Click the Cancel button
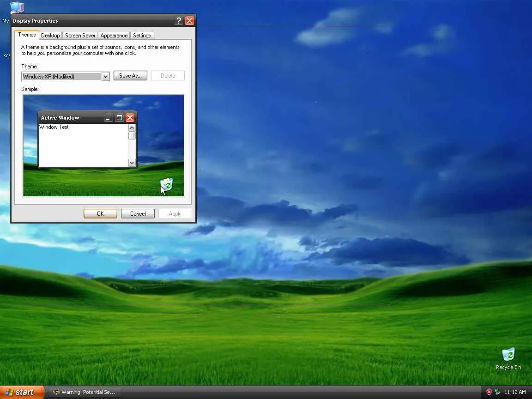This screenshot has width=532, height=399. click(x=138, y=214)
